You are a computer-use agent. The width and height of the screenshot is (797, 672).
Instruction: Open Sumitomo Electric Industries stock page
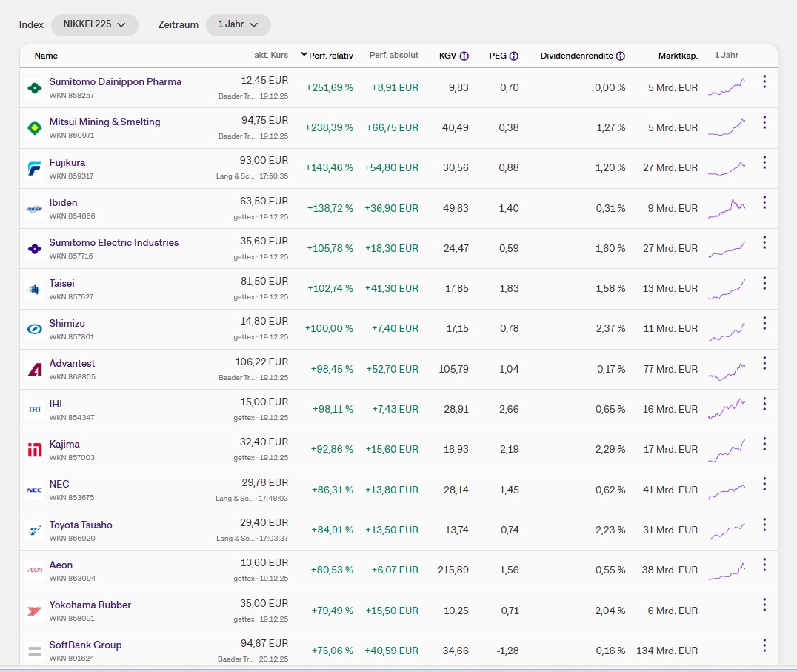114,242
